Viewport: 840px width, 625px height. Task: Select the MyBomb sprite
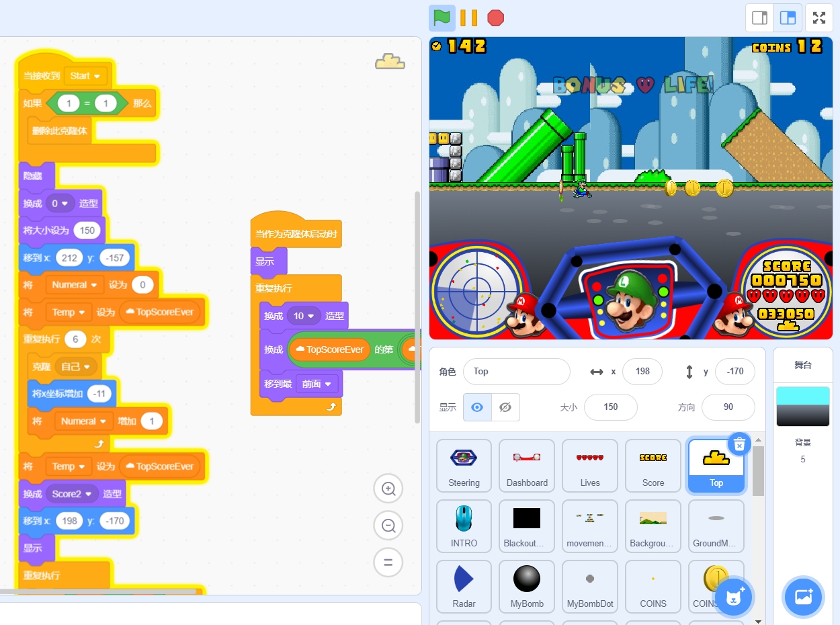(x=527, y=587)
